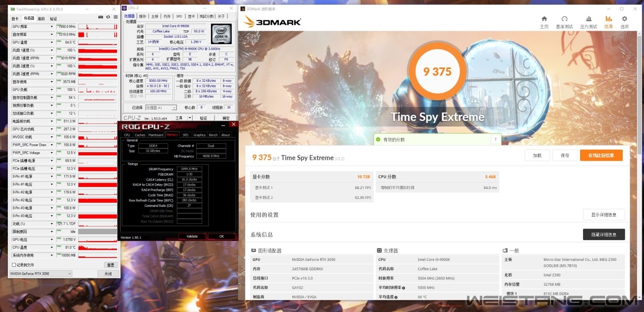Click the GPU-Z screenshot camera icon

101,17
